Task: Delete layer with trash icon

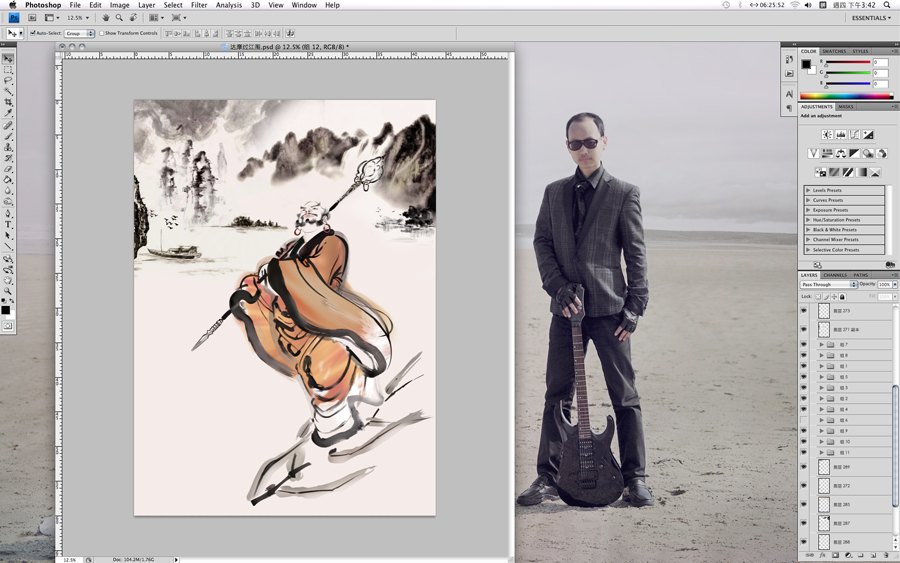Action: pyautogui.click(x=886, y=556)
